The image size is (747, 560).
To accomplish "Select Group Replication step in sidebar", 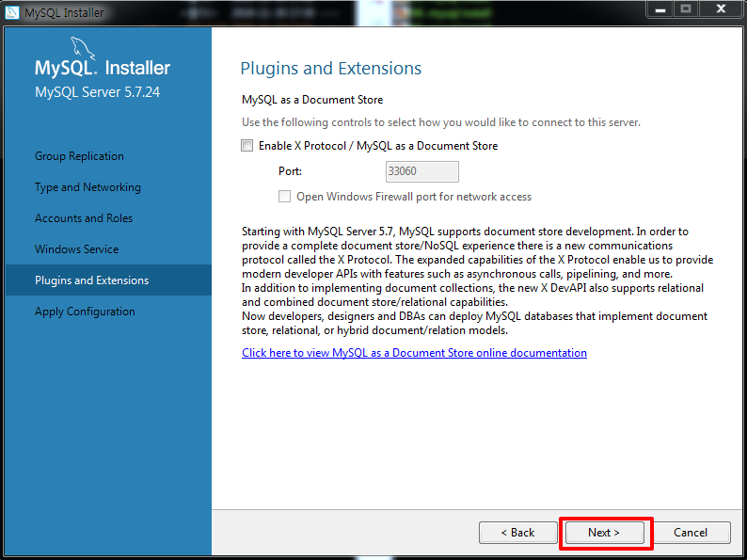I will coord(79,156).
